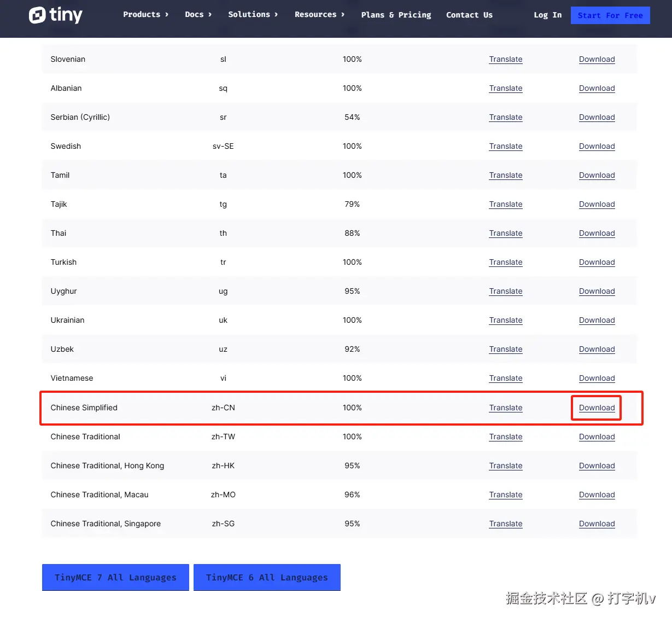
Task: Download the Thai language pack
Action: point(597,233)
